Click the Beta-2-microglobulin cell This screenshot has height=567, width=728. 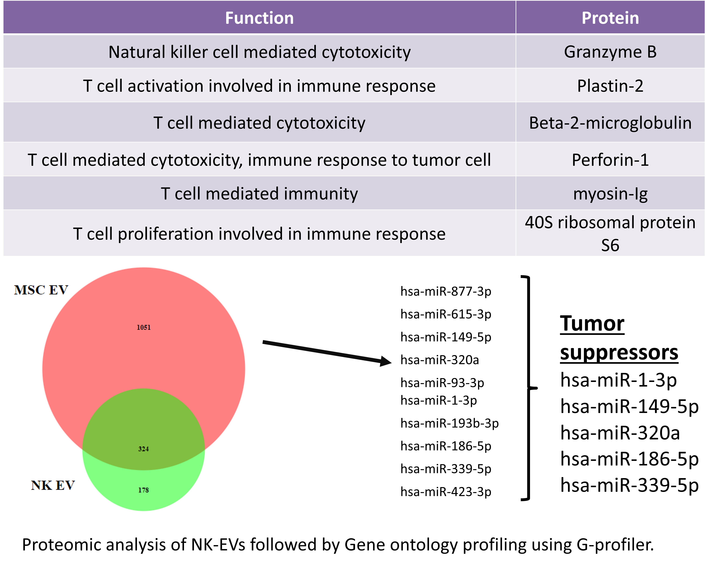point(610,122)
